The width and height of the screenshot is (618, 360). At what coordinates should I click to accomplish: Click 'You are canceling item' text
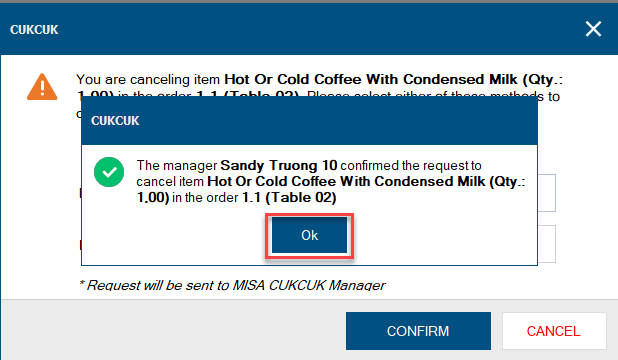pos(148,80)
